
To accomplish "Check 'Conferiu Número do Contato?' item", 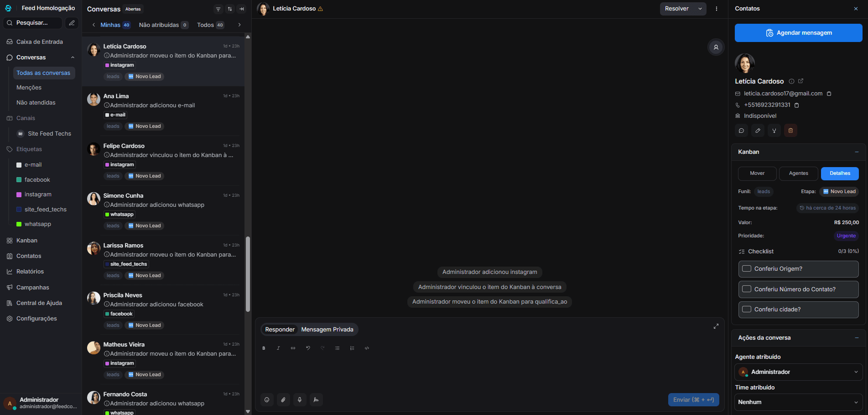I will pos(747,289).
